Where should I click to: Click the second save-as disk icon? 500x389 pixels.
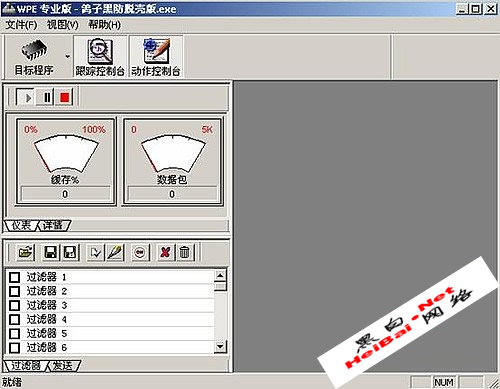(70, 252)
